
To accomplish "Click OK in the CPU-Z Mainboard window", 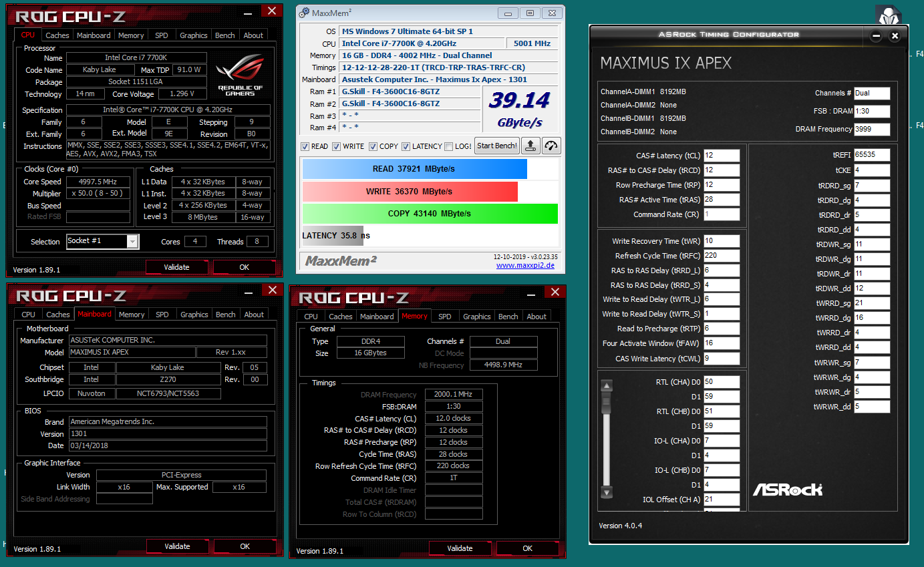I will click(245, 546).
